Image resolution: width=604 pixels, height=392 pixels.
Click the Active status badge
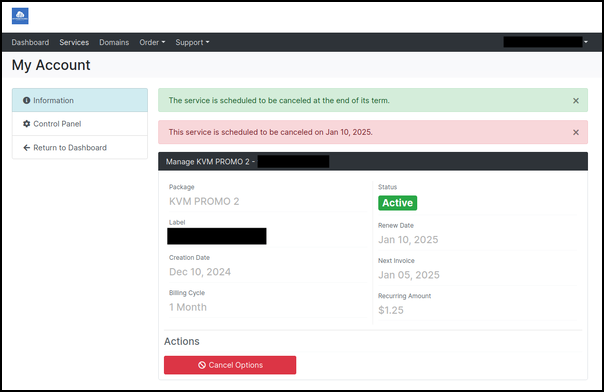coord(398,203)
